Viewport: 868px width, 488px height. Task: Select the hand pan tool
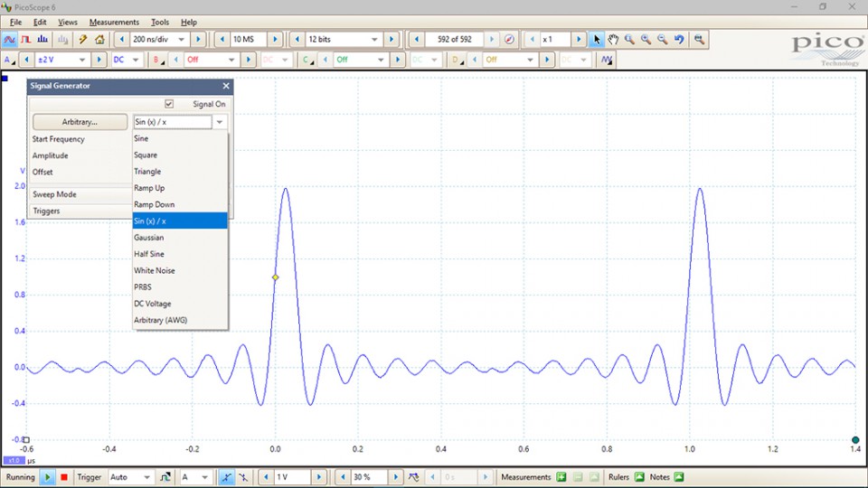tap(613, 40)
